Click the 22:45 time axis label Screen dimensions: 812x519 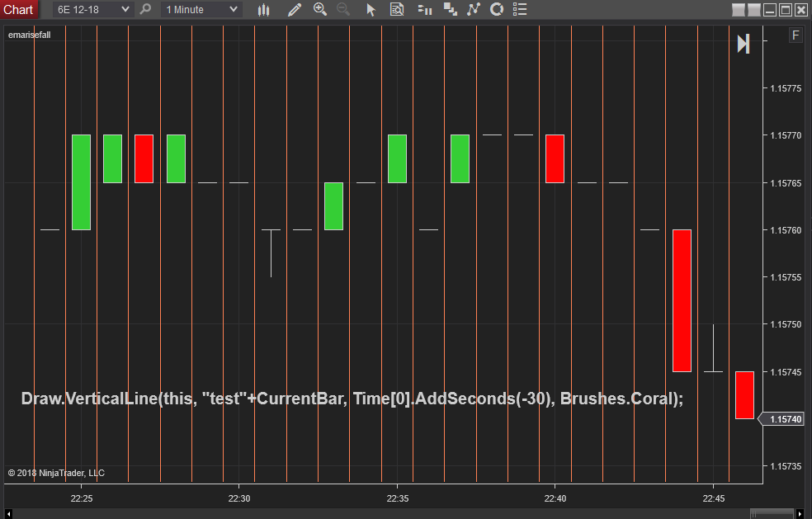tap(714, 498)
